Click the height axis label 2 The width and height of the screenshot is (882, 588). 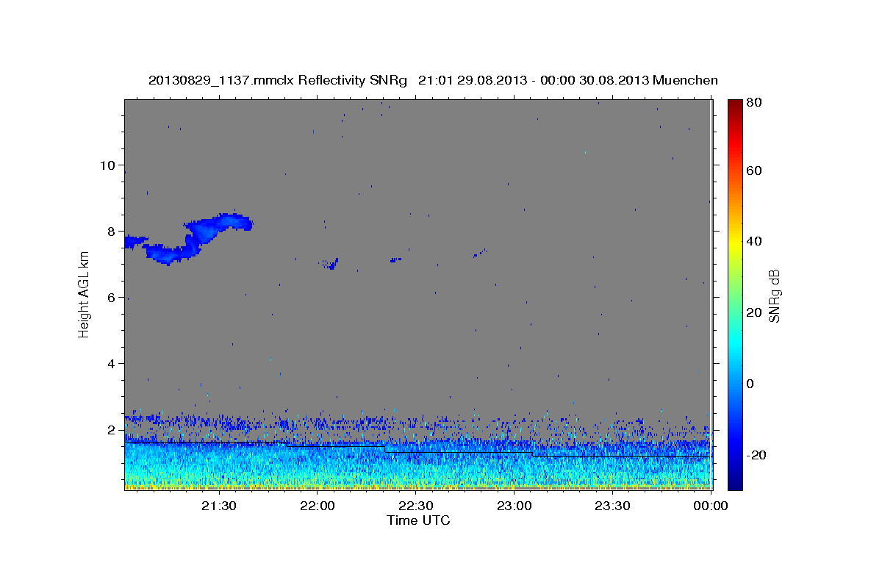coord(111,429)
